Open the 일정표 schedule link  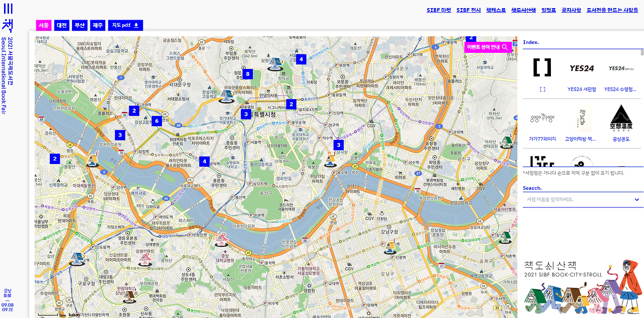point(548,10)
